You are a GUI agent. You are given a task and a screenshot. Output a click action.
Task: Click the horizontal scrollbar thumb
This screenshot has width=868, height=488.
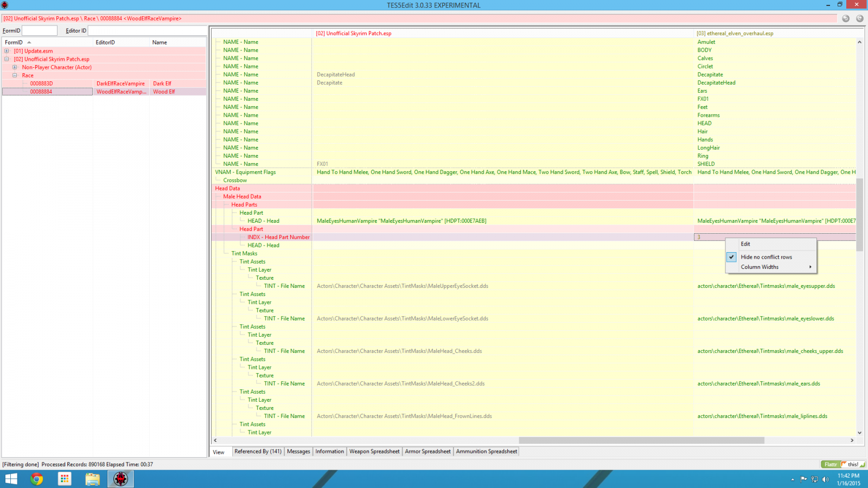pos(641,440)
